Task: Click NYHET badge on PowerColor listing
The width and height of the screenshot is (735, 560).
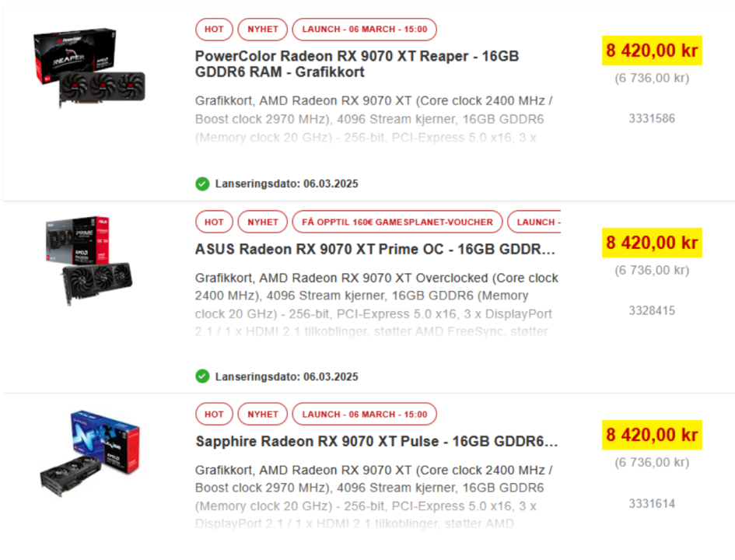Action: click(x=263, y=29)
